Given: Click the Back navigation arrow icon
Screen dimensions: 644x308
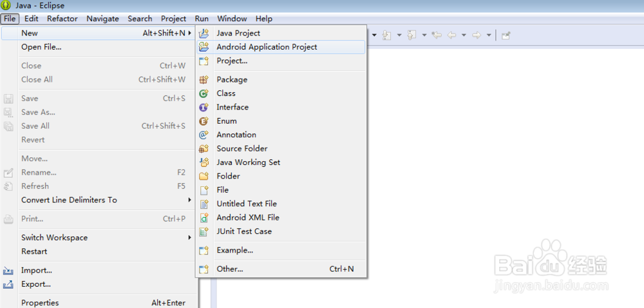Looking at the screenshot, I should point(452,35).
